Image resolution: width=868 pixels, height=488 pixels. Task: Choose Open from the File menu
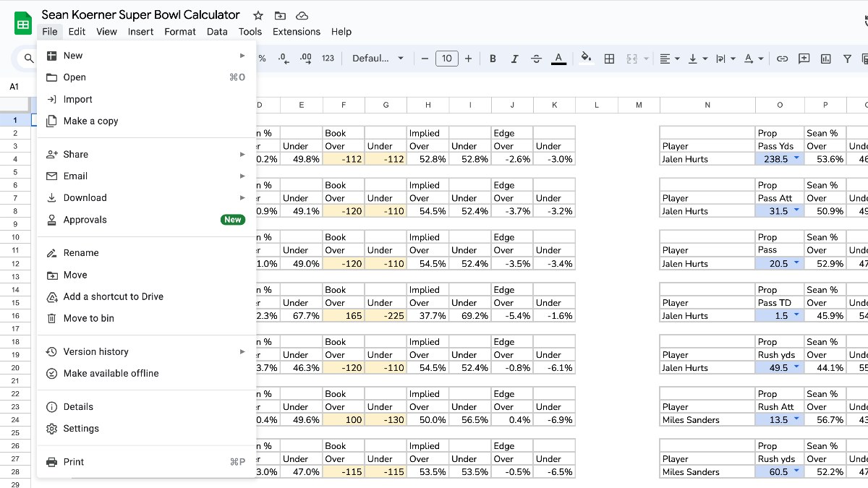click(x=147, y=77)
